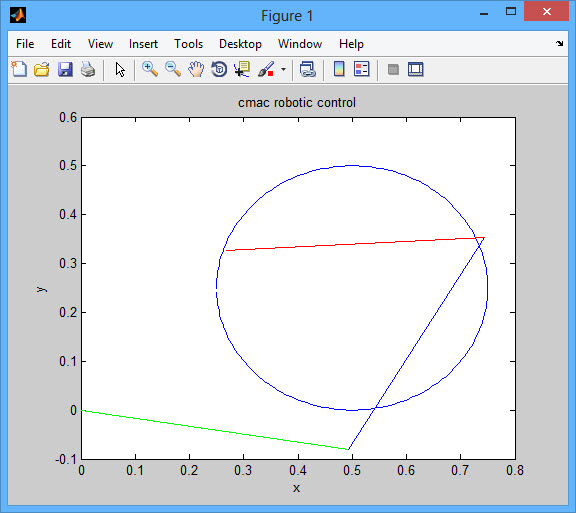This screenshot has width=576, height=513.
Task: Select the Edit Plot arrow tool
Action: pyautogui.click(x=120, y=69)
